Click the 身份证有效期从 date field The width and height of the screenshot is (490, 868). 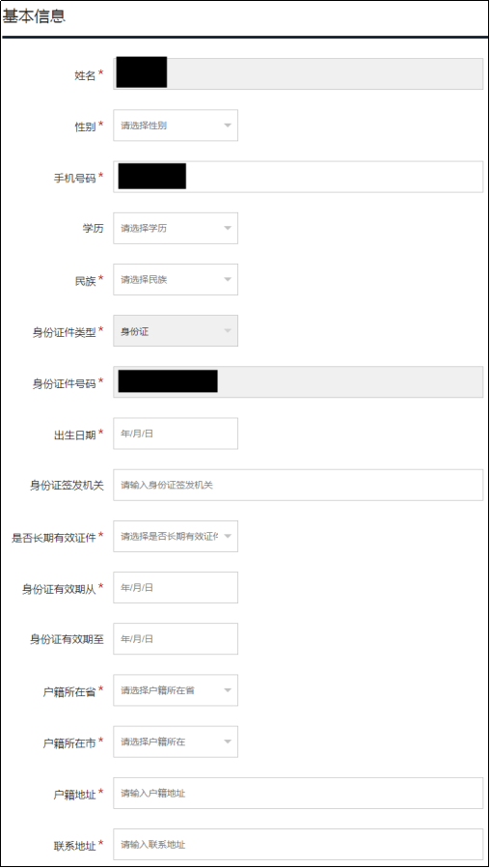click(x=176, y=587)
